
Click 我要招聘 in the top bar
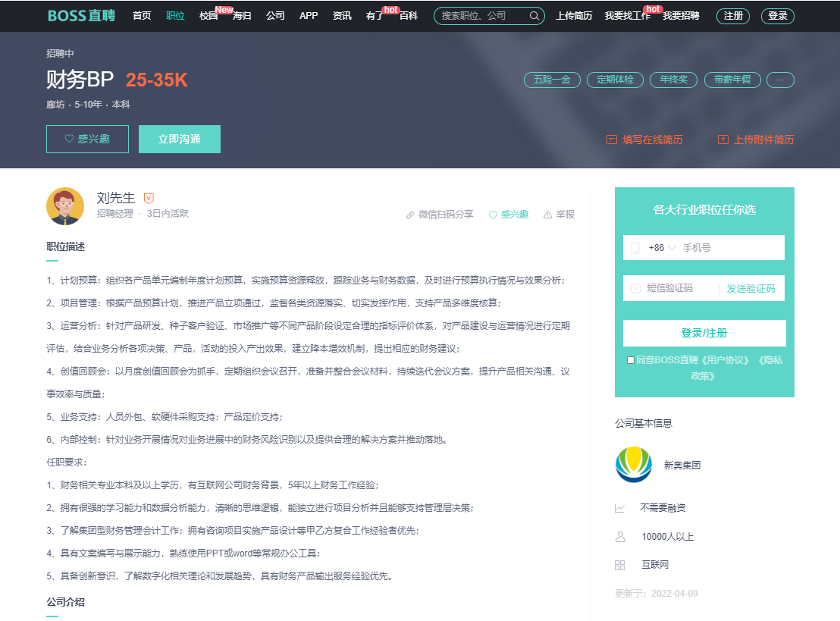tap(681, 16)
